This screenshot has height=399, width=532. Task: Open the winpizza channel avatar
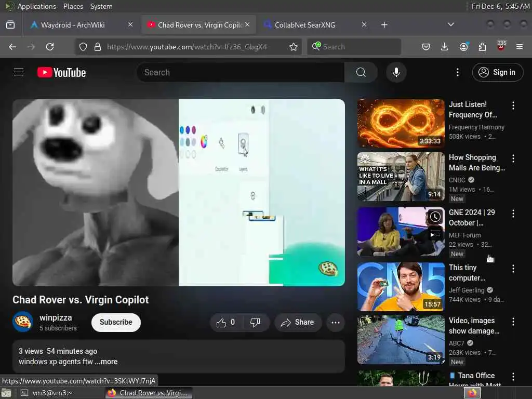(x=23, y=322)
